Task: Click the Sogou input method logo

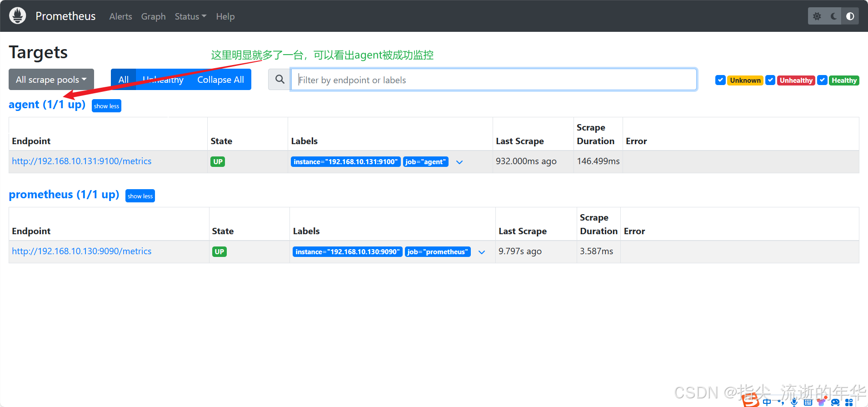Action: (x=750, y=401)
